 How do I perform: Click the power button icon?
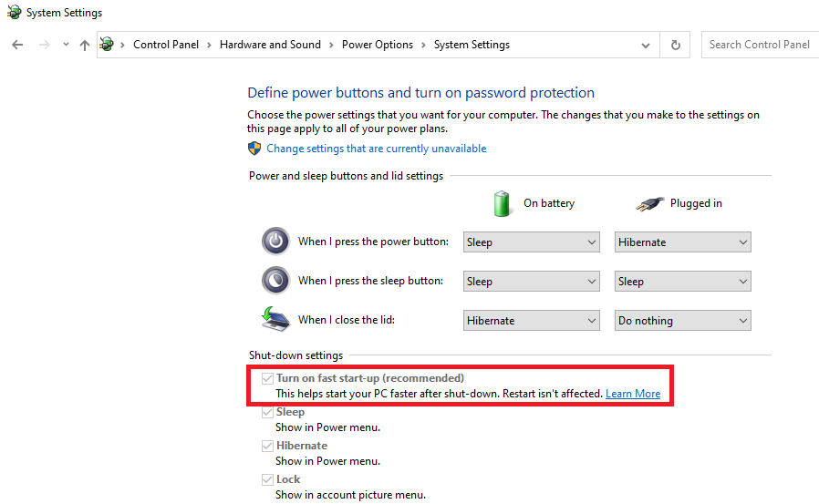click(x=275, y=242)
